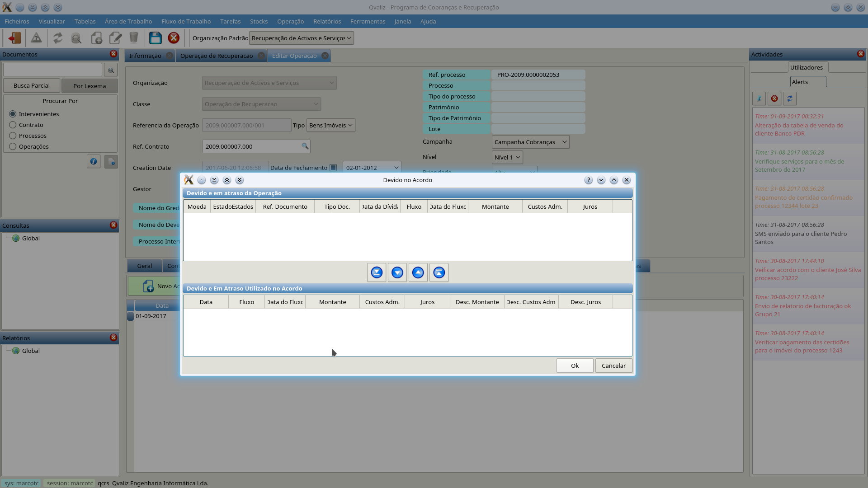
Task: Click the Montante column header in upper table
Action: click(495, 206)
